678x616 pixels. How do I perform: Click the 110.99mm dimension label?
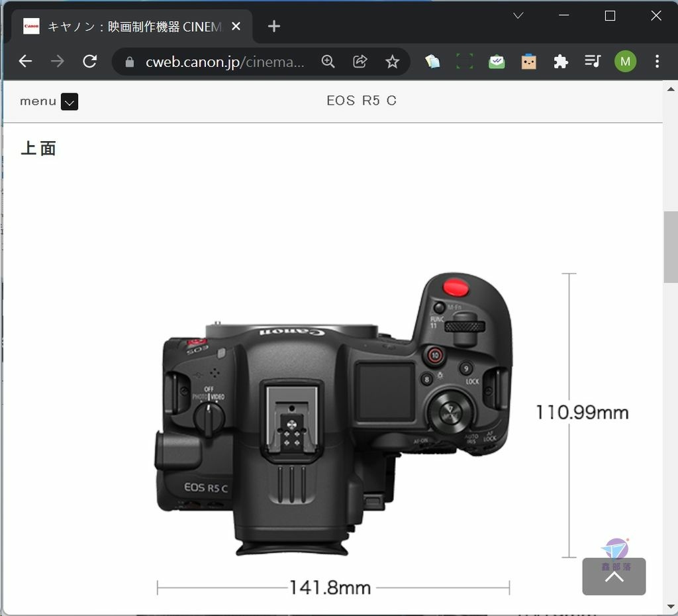tap(582, 412)
